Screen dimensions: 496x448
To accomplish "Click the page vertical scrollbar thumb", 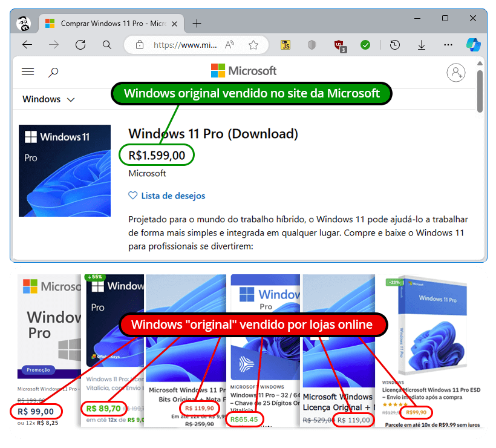I will click(x=480, y=91).
